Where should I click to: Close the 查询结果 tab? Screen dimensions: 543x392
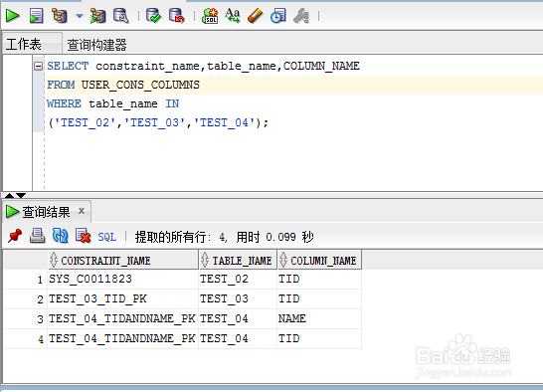pos(82,211)
